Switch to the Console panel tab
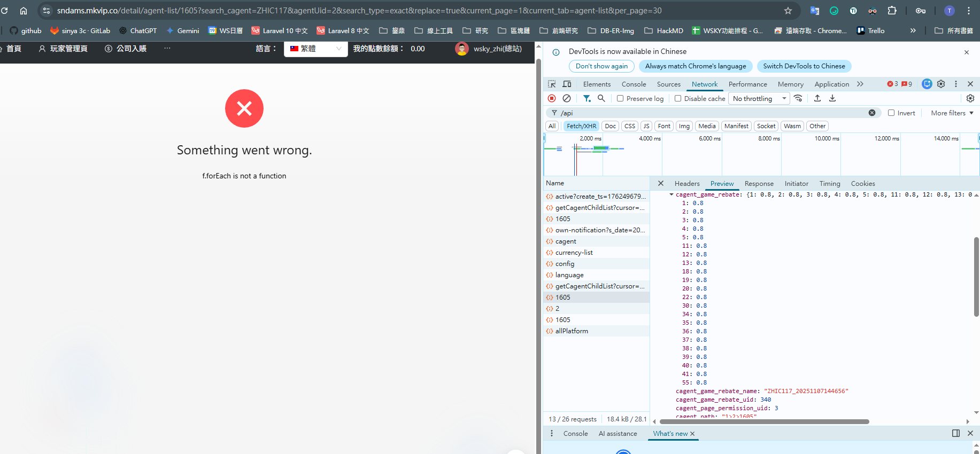 tap(634, 84)
